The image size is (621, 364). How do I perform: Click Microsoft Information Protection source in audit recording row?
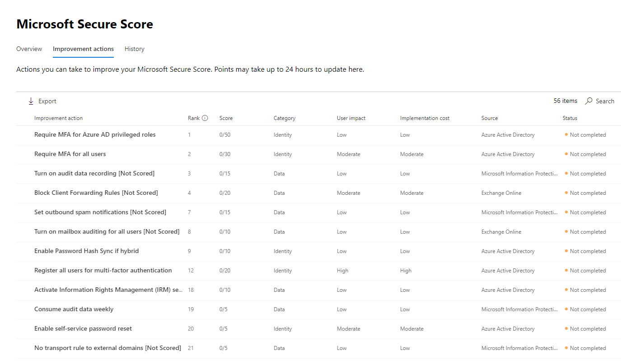pyautogui.click(x=519, y=174)
